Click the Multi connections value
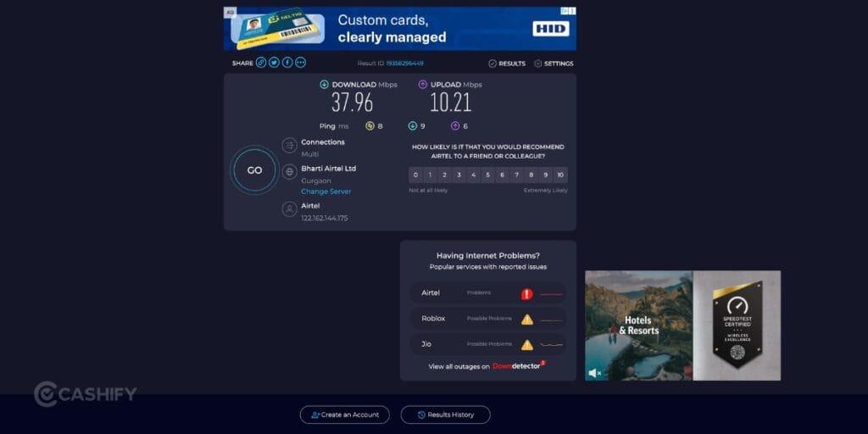The height and width of the screenshot is (434, 868). tap(310, 154)
